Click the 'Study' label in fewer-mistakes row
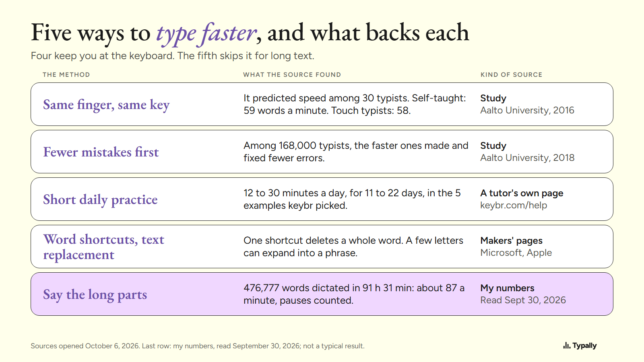 493,146
